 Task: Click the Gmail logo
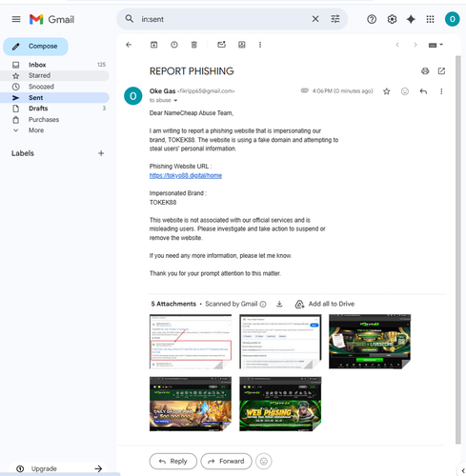51,19
